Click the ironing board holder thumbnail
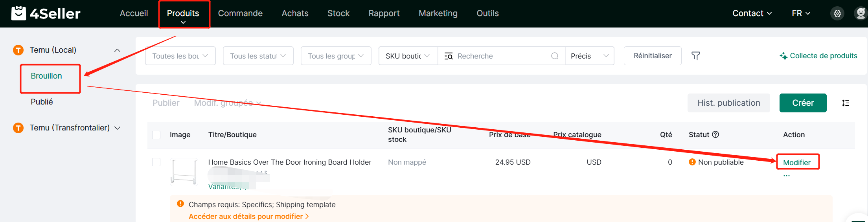The height and width of the screenshot is (222, 868). click(184, 172)
